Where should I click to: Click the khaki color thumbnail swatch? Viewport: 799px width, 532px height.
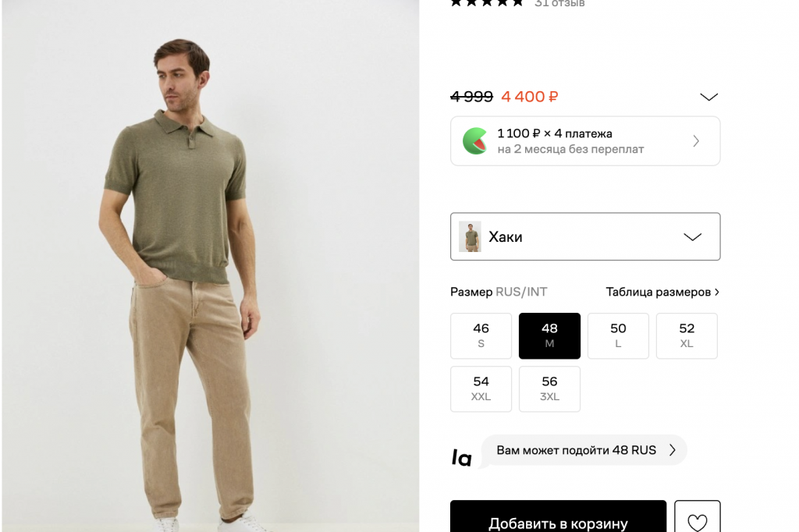pyautogui.click(x=470, y=236)
